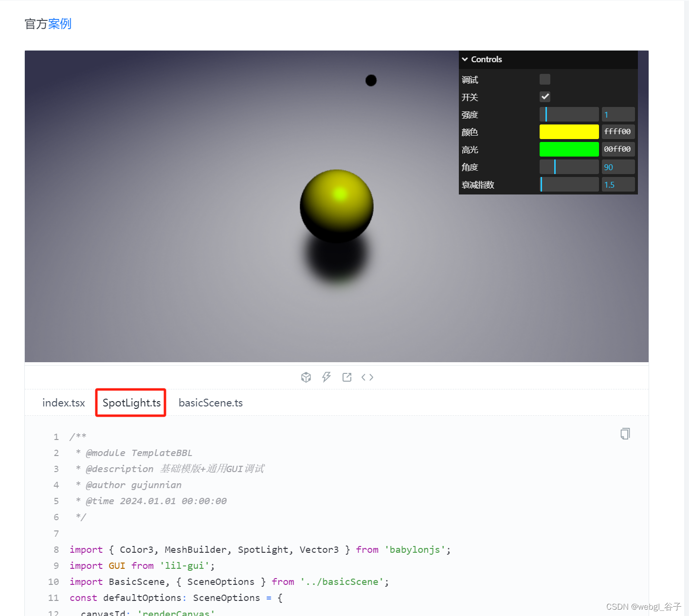Click the 3D cube icon below the canvas
The height and width of the screenshot is (616, 689).
[306, 377]
